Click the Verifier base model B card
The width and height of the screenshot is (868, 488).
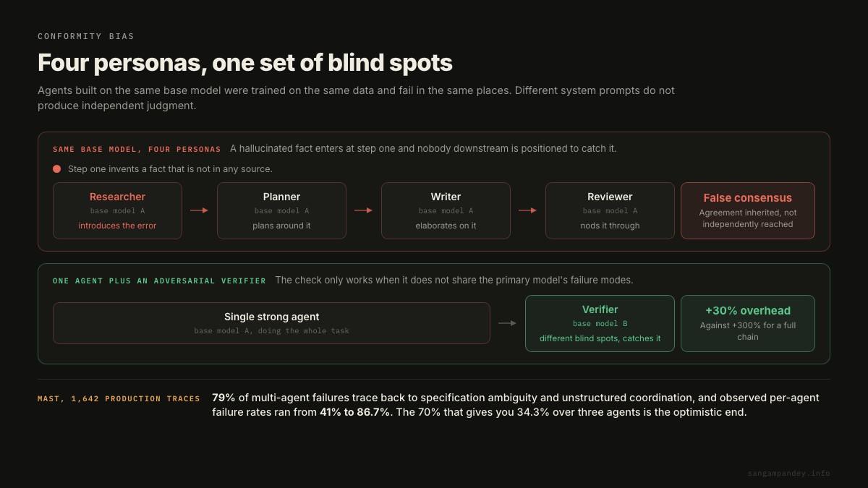(600, 323)
